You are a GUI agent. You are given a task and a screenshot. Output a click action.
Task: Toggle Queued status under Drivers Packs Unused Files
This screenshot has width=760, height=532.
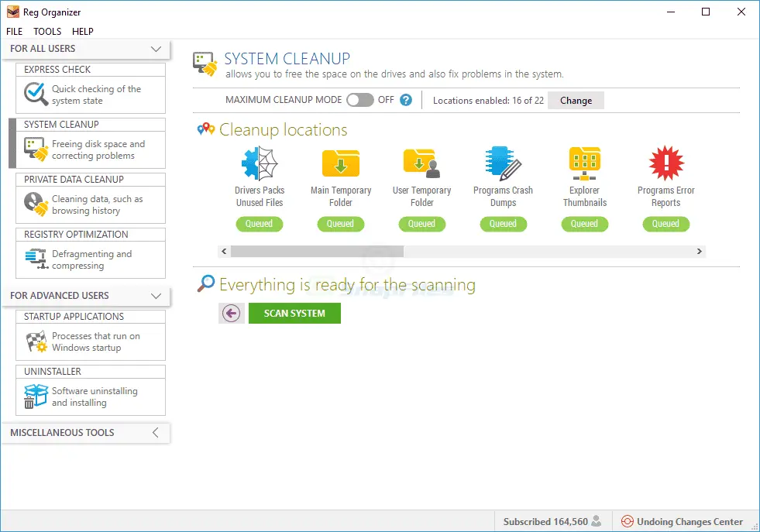pos(260,224)
